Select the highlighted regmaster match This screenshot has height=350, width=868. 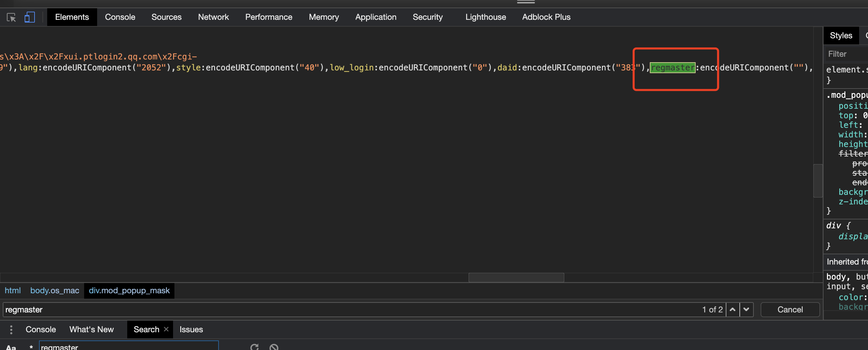(672, 67)
